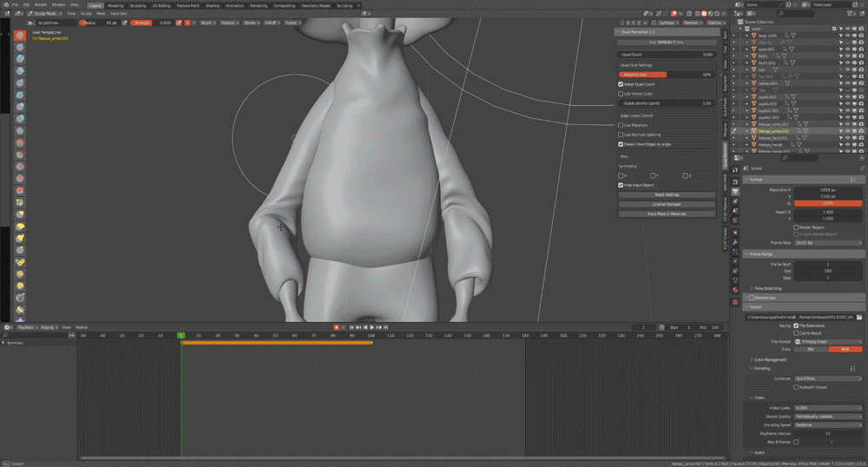This screenshot has height=467, width=868.
Task: Enable the Use Vertex Color checkbox
Action: point(621,94)
